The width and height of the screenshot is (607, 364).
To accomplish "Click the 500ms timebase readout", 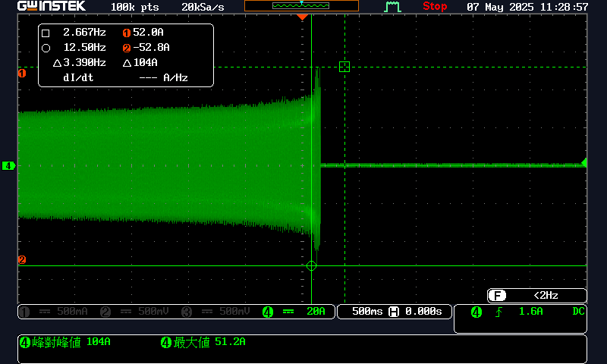I will click(x=367, y=311).
